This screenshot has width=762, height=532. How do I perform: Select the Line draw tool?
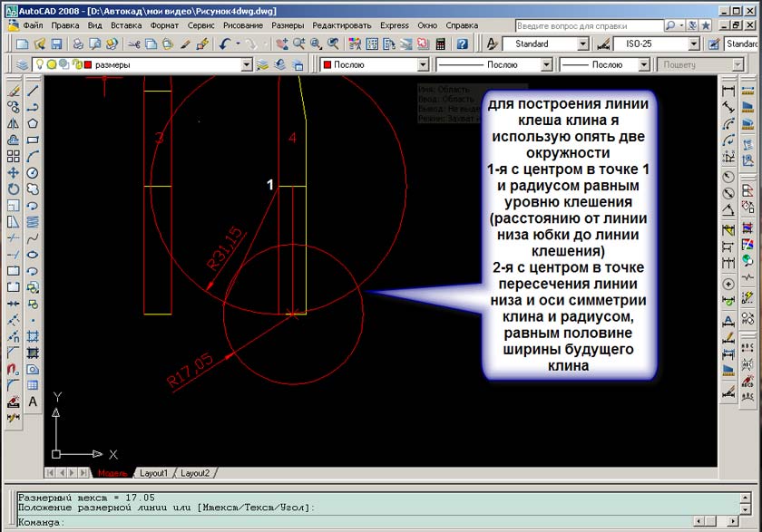[33, 91]
